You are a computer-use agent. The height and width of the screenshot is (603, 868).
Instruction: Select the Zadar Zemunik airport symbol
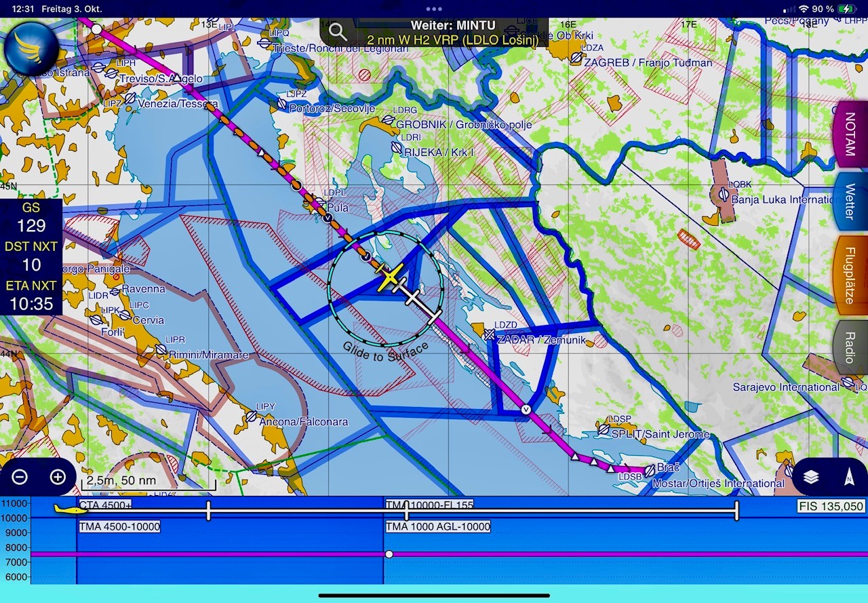pyautogui.click(x=489, y=334)
